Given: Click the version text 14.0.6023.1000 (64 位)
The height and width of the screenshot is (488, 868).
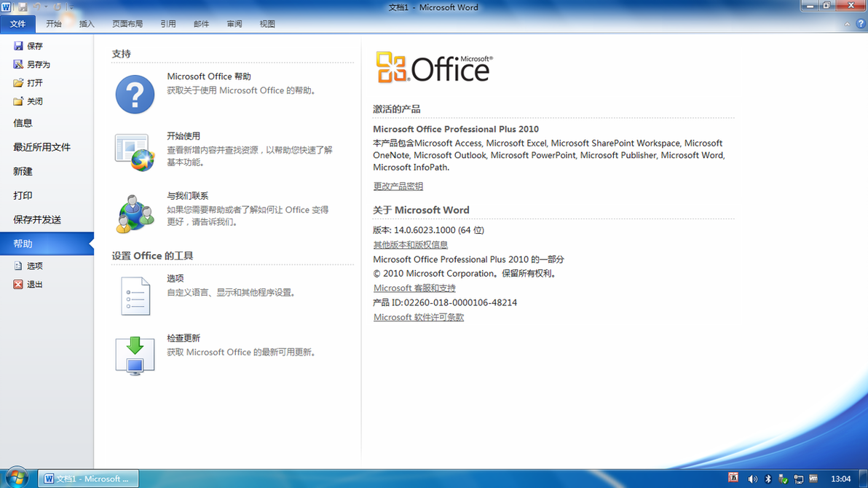Looking at the screenshot, I should [x=439, y=230].
